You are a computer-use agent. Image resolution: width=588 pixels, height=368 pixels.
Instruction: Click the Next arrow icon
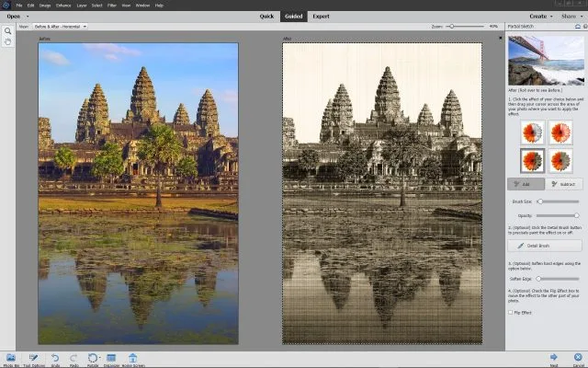click(x=553, y=359)
